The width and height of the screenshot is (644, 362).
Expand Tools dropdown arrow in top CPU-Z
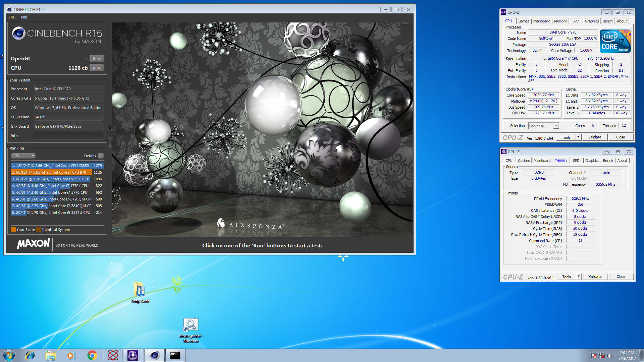pos(578,137)
